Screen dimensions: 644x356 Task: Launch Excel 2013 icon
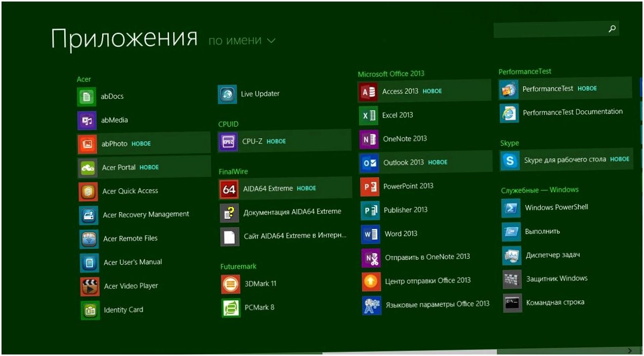tap(368, 115)
